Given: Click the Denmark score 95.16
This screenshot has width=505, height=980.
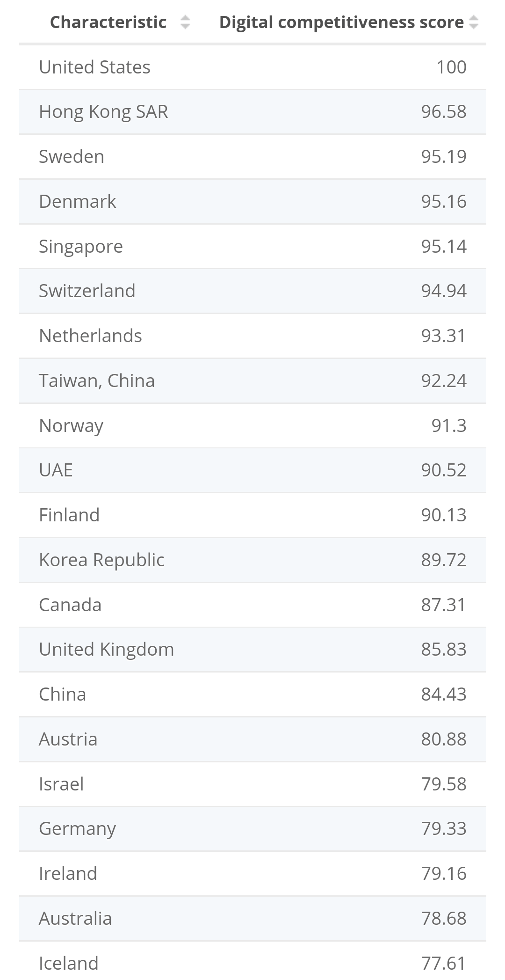Looking at the screenshot, I should point(443,202).
